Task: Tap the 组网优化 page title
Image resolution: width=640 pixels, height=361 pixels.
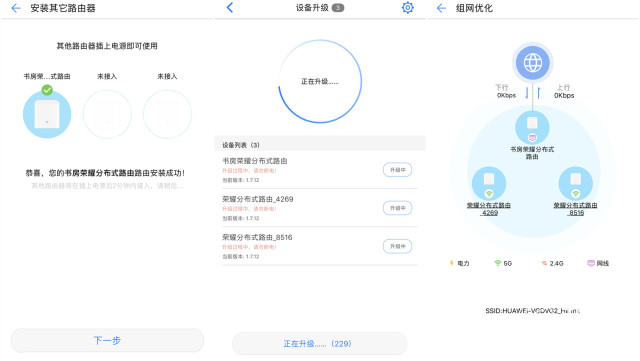Action: coord(474,8)
